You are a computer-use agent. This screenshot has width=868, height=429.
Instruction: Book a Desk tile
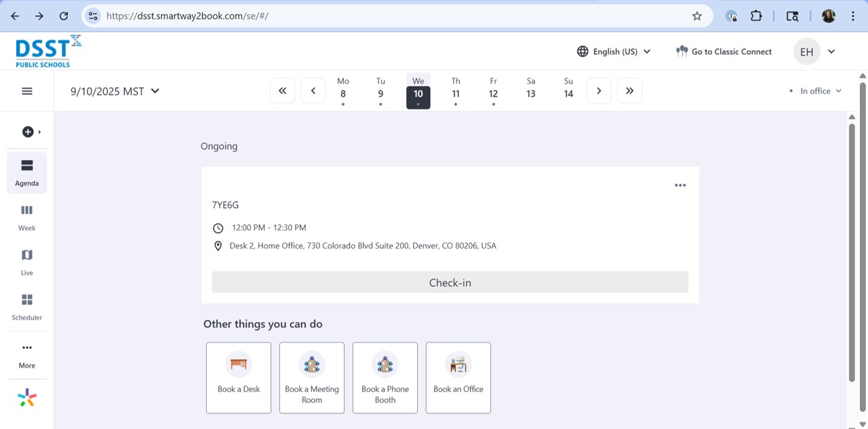[239, 377]
